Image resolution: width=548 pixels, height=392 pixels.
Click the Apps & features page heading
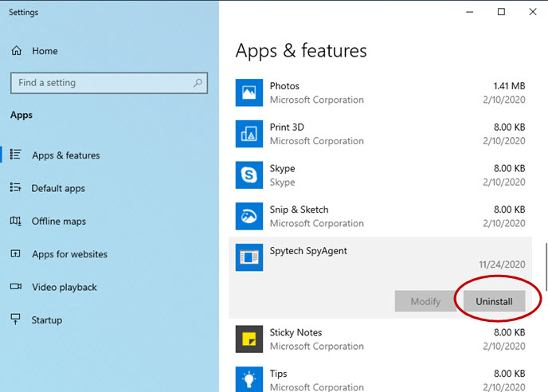pyautogui.click(x=301, y=51)
